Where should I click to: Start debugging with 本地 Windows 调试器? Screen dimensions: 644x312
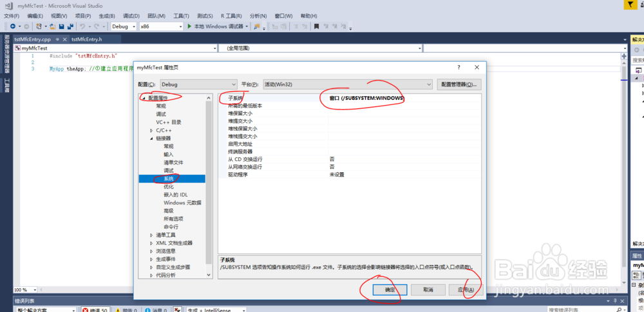216,26
